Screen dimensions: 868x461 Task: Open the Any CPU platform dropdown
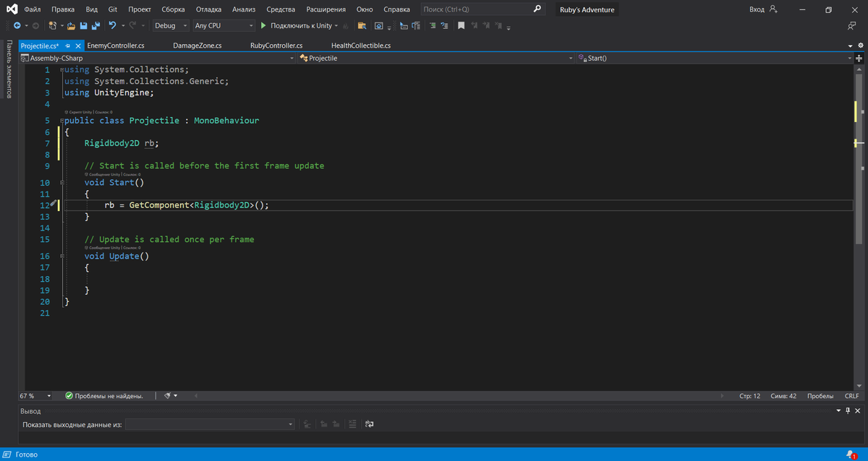click(x=224, y=25)
